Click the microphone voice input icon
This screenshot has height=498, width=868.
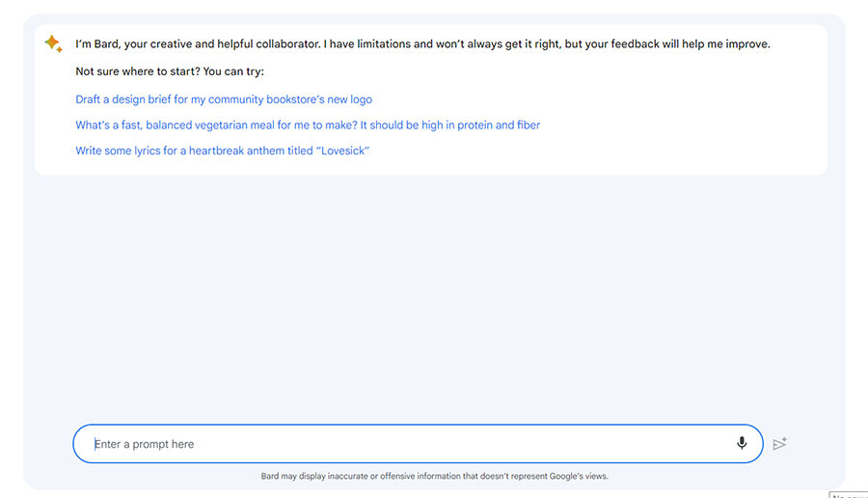click(742, 443)
